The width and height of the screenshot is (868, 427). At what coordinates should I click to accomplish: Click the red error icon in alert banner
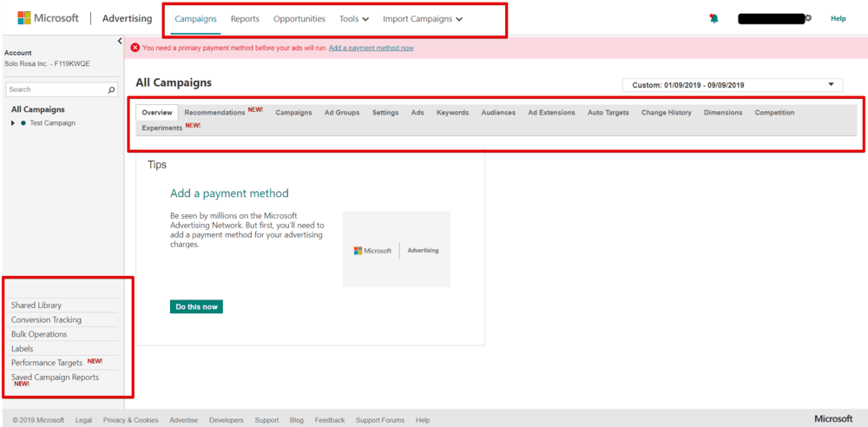click(x=135, y=48)
